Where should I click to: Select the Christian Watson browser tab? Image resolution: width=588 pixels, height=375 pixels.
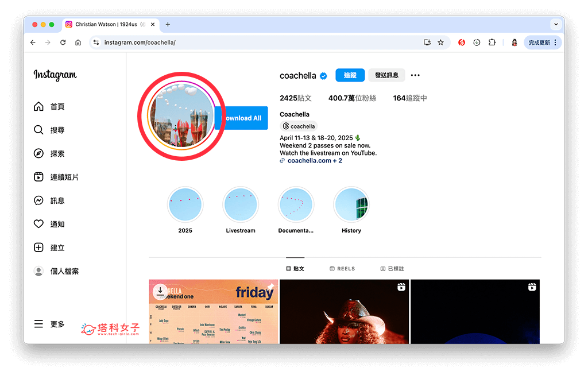coord(111,24)
